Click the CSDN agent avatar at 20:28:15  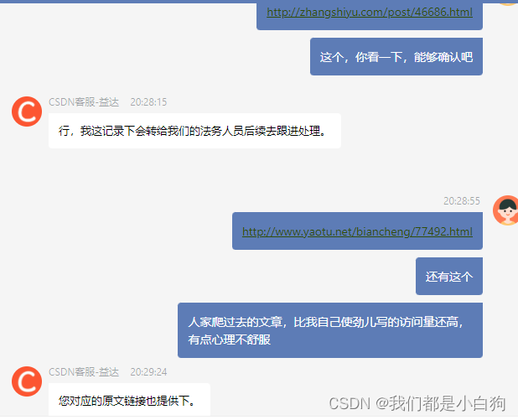pos(27,111)
